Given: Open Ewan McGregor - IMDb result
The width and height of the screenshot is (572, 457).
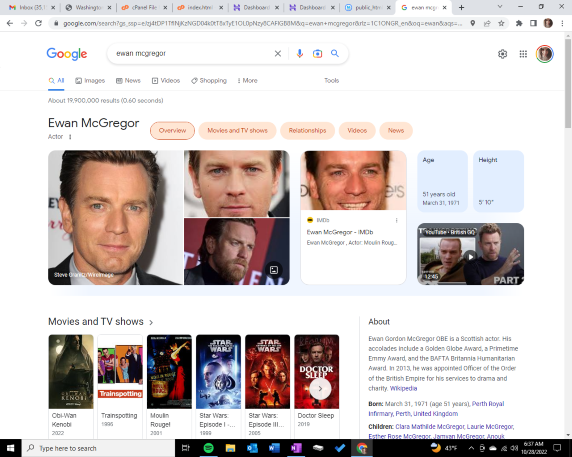Looking at the screenshot, I should [x=340, y=232].
